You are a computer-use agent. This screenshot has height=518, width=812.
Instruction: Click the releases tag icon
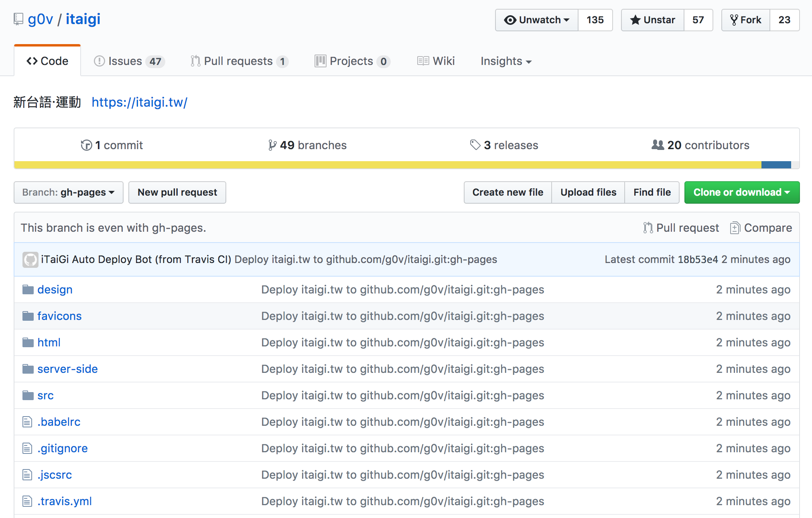point(475,145)
